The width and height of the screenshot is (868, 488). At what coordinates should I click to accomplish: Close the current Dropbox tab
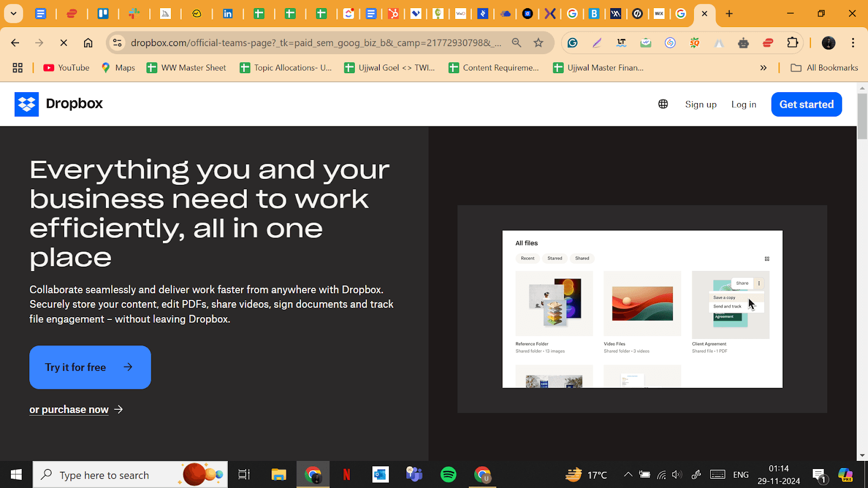pos(704,14)
